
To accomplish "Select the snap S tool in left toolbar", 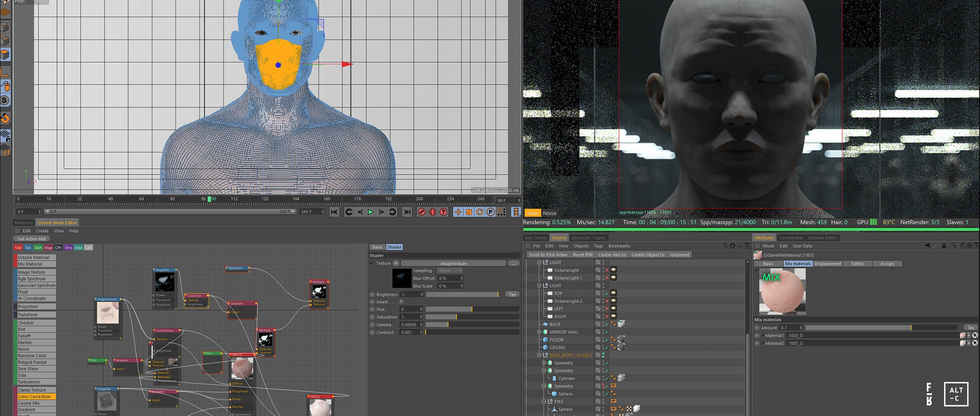I will [x=5, y=101].
